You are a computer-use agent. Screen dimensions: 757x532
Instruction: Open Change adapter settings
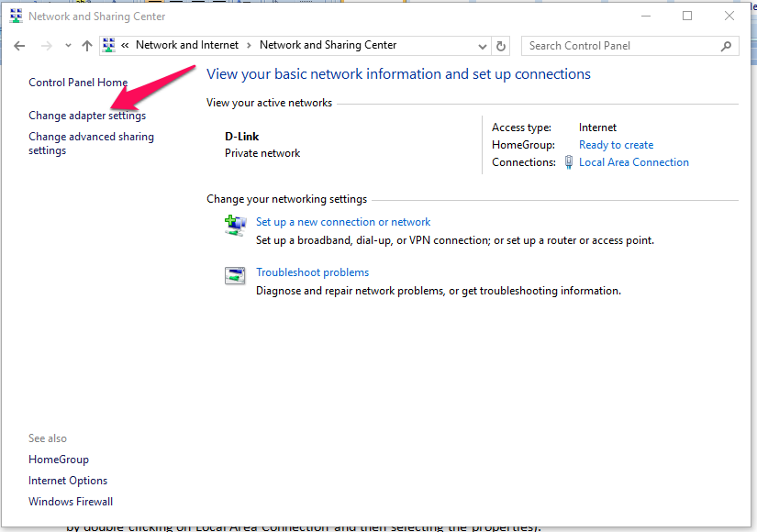pyautogui.click(x=86, y=116)
